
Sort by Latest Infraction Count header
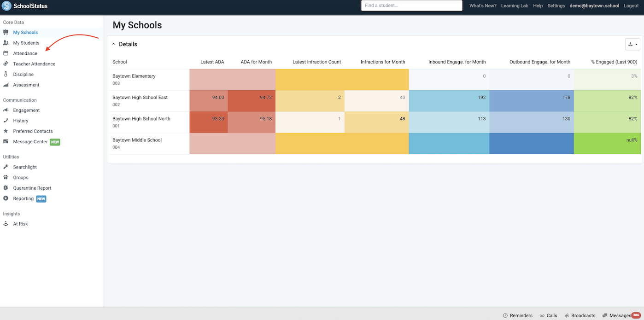coord(317,62)
